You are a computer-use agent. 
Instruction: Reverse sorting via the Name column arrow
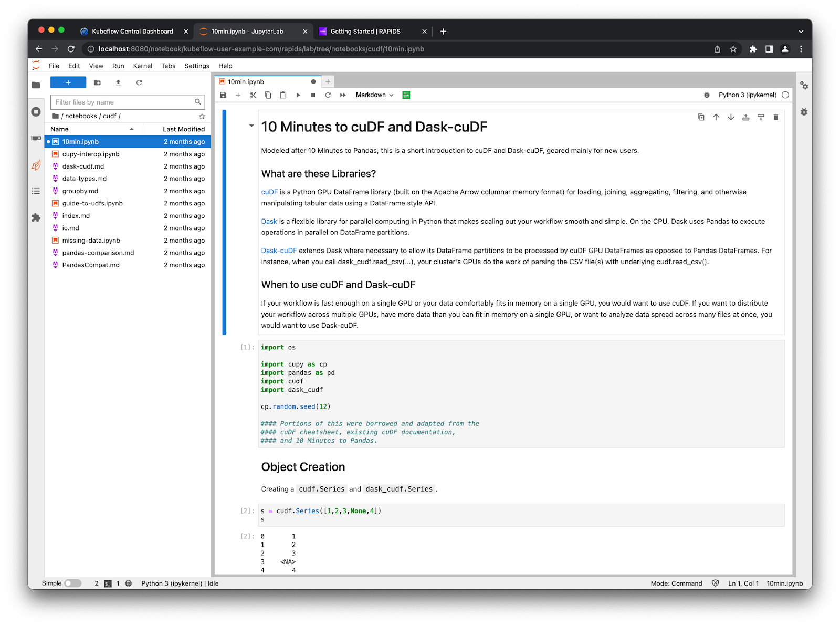131,129
